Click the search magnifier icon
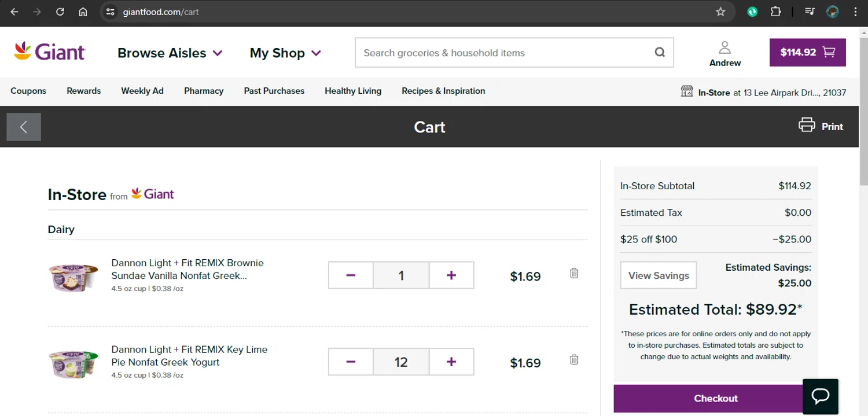 [660, 53]
